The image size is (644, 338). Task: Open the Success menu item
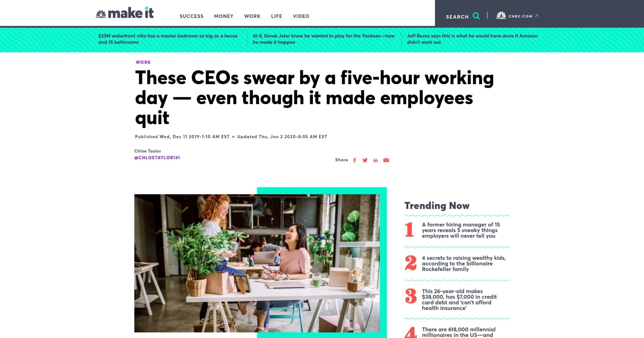pos(192,16)
